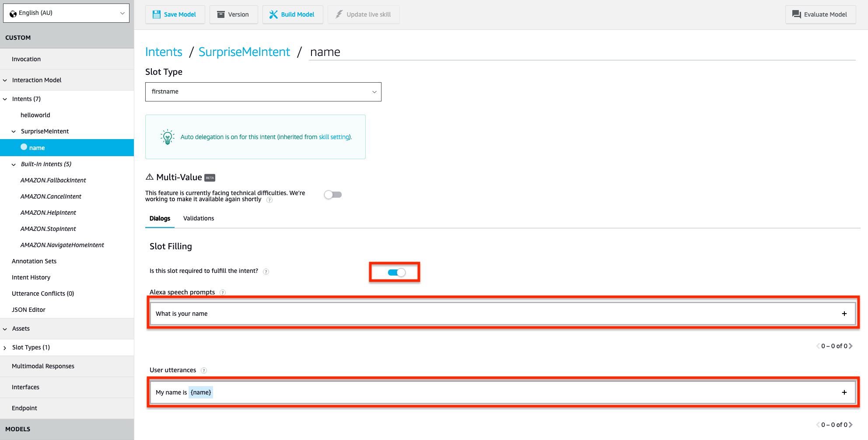Collapse the Intents (7) tree
Image resolution: width=868 pixels, height=440 pixels.
[x=5, y=99]
